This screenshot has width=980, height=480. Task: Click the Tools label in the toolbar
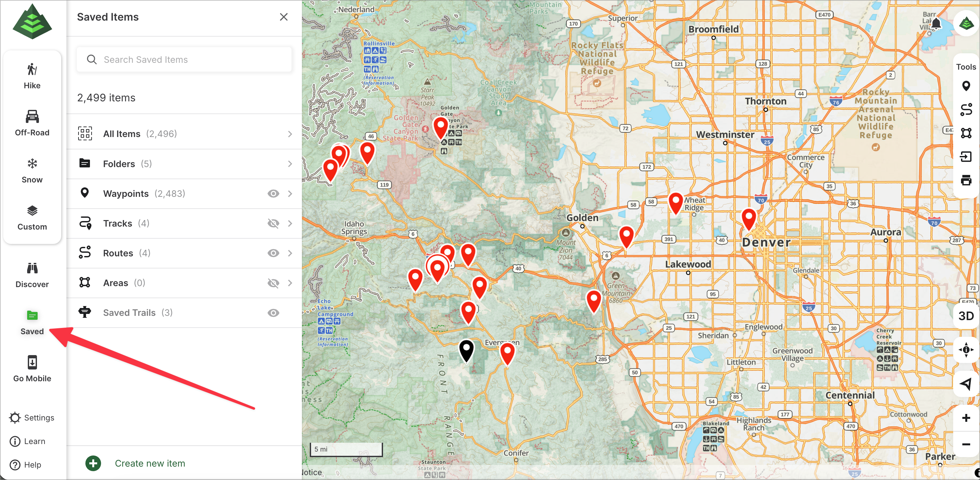tap(966, 67)
